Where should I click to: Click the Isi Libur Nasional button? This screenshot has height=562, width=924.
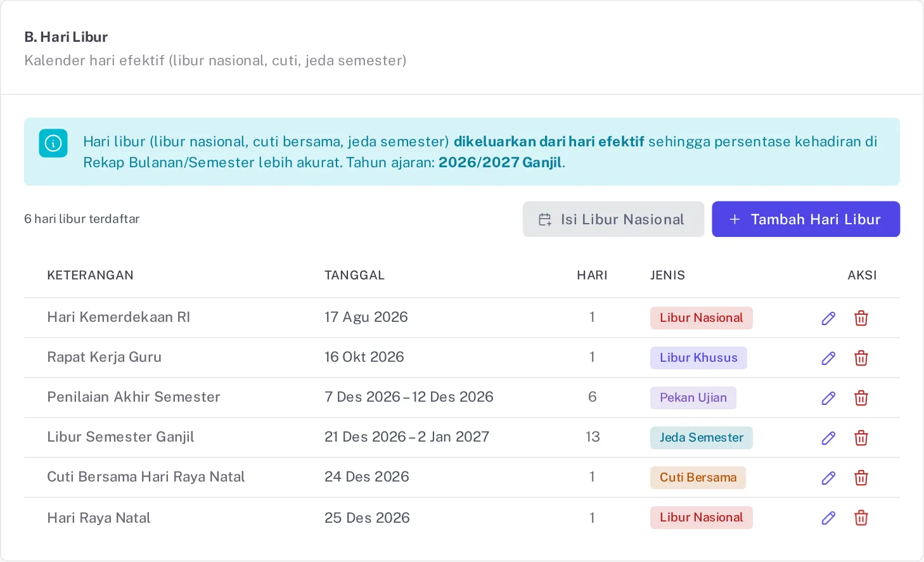click(613, 219)
